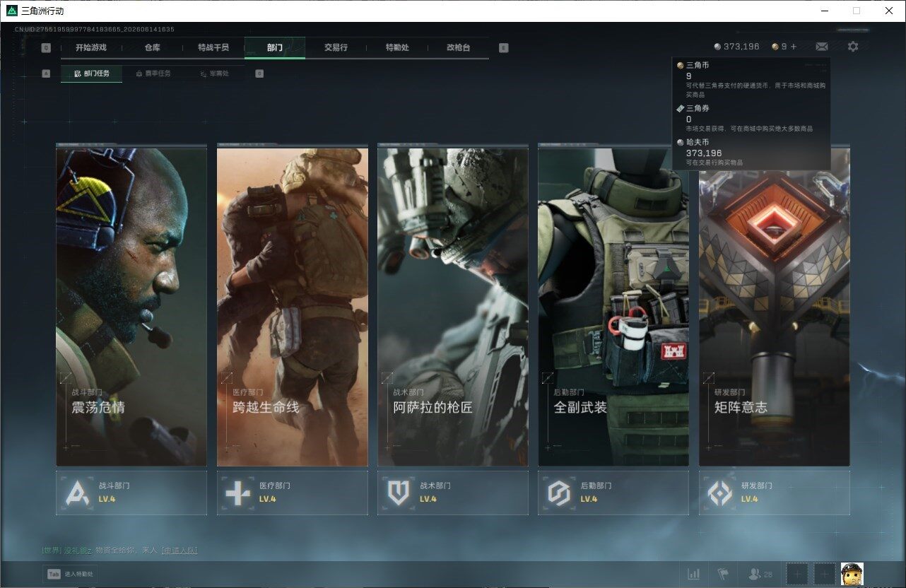906x588 pixels.
Task: Click the 研发部门 LV.4 panel
Action: click(x=775, y=493)
